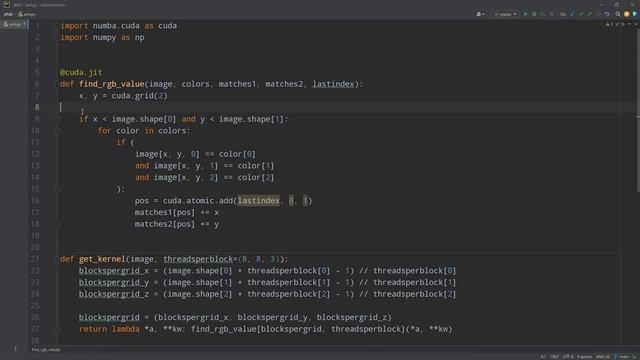Screen dimensions: 640x360
Task: Click 'cuda.grid(2)' on line 7
Action: point(140,96)
